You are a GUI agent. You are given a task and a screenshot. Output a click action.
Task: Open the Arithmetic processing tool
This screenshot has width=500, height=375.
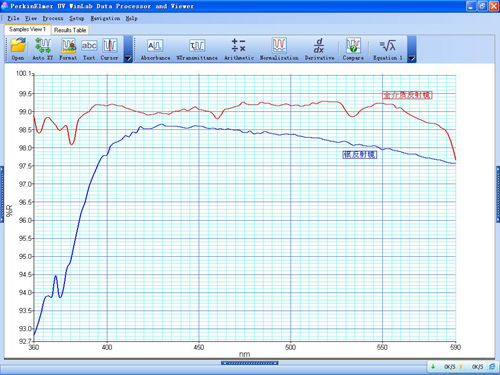pos(239,49)
